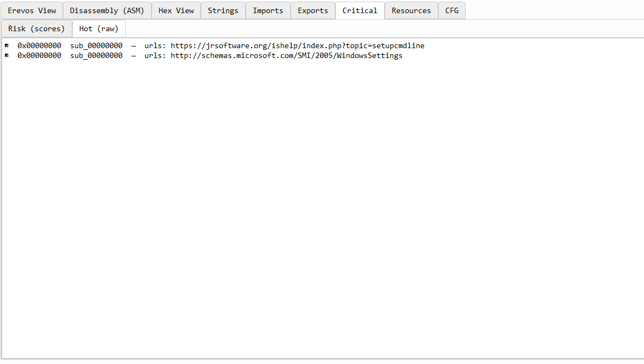This screenshot has height=364, width=644.
Task: Show the Strings tab
Action: pos(223,10)
